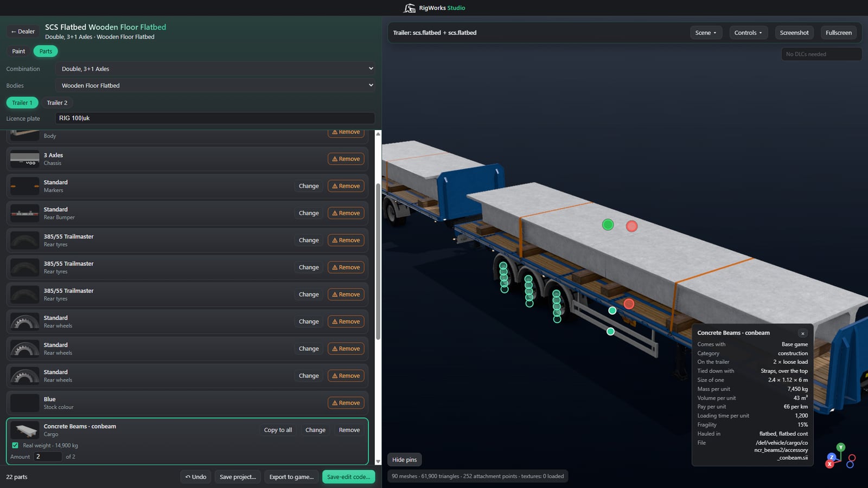The image size is (868, 488).
Task: Click the cargo Amount field
Action: (x=48, y=457)
